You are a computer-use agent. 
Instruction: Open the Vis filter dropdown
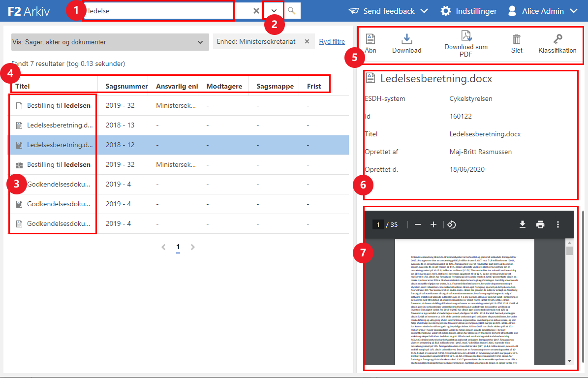(x=108, y=42)
